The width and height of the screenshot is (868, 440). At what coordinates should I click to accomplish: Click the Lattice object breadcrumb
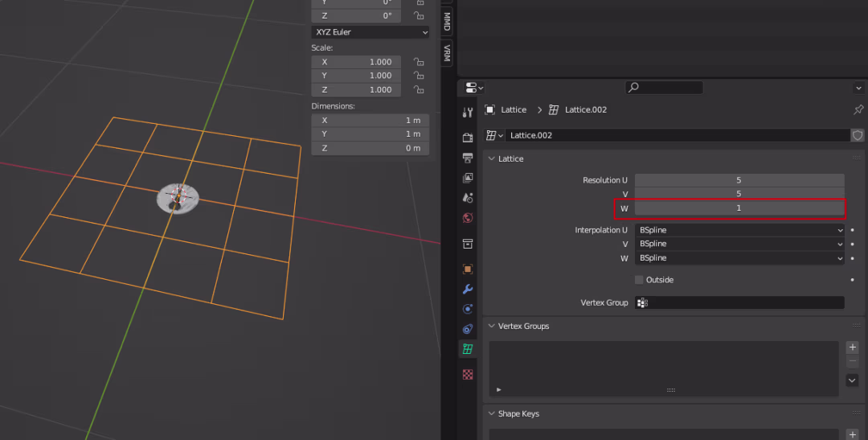pyautogui.click(x=513, y=109)
